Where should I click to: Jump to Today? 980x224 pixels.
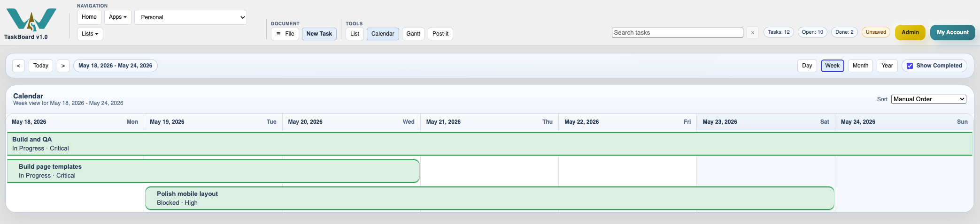click(x=41, y=66)
